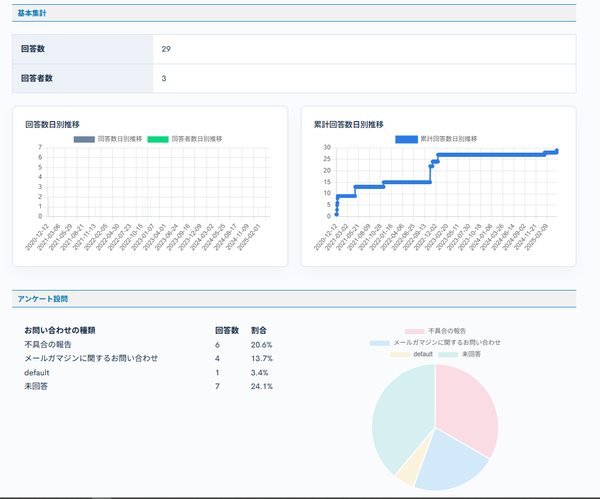600x499 pixels.
Task: Click the 13.7% percentage cell
Action: pyautogui.click(x=262, y=359)
